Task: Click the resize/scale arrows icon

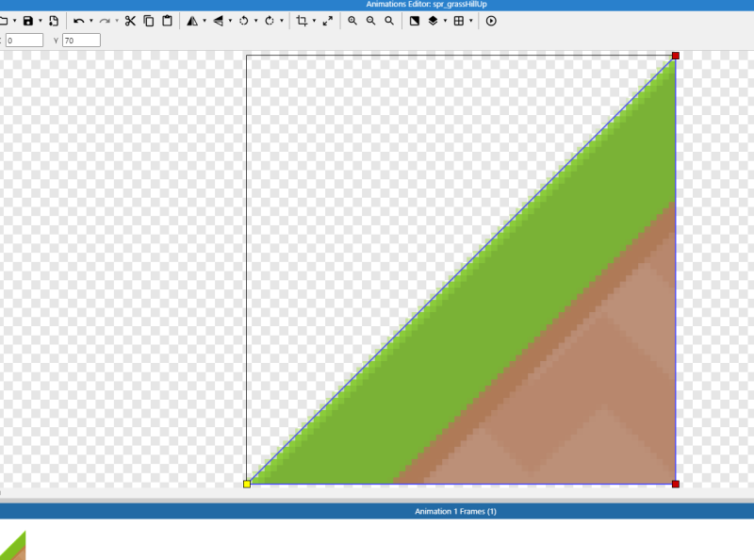Action: 327,21
